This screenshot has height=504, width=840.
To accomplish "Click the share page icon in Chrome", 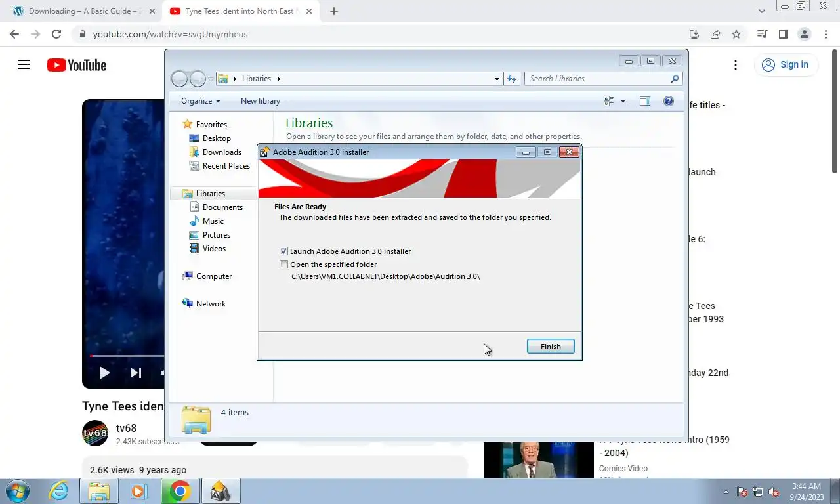I will pyautogui.click(x=715, y=34).
